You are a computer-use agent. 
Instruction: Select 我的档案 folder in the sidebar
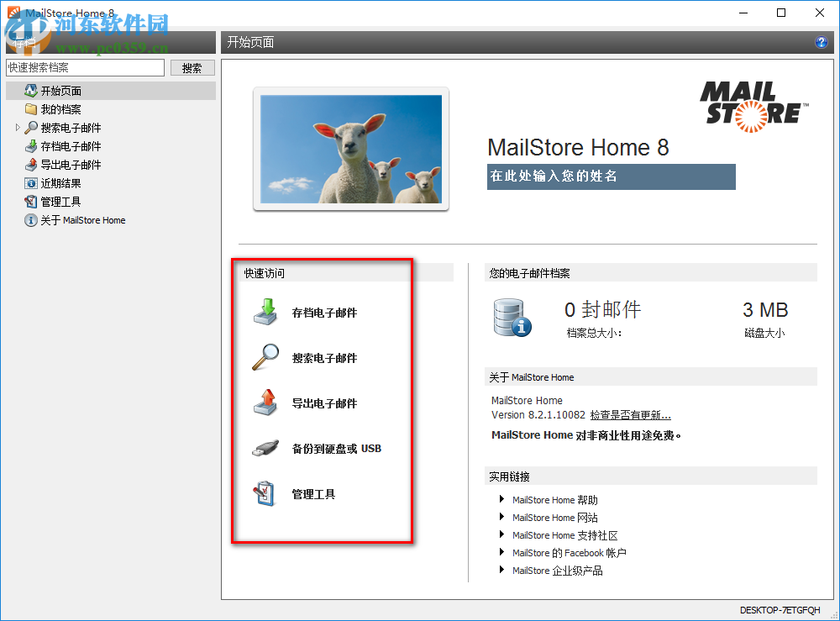tap(52, 109)
